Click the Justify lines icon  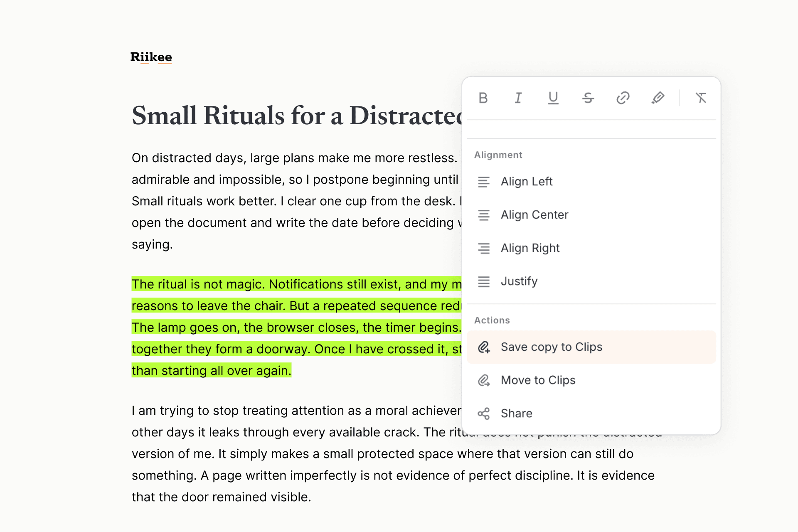(483, 281)
